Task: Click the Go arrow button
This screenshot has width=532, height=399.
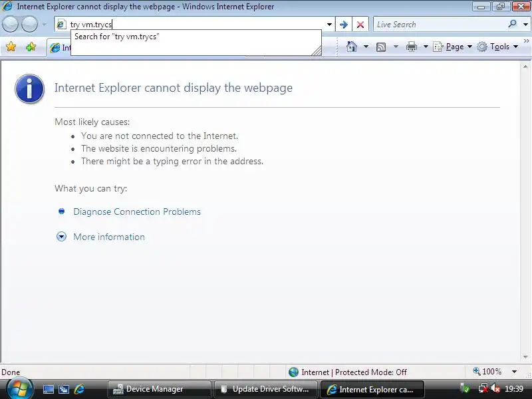Action: [343, 25]
